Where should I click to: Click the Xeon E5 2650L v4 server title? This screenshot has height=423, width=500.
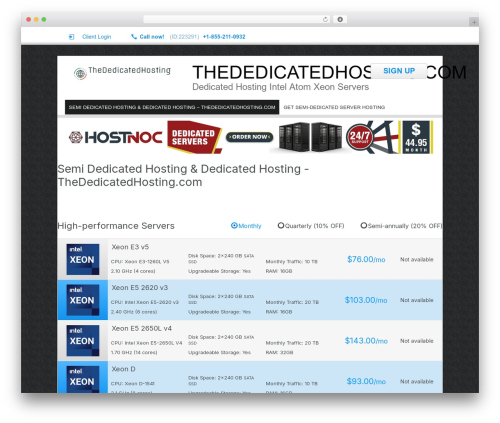[x=141, y=328]
